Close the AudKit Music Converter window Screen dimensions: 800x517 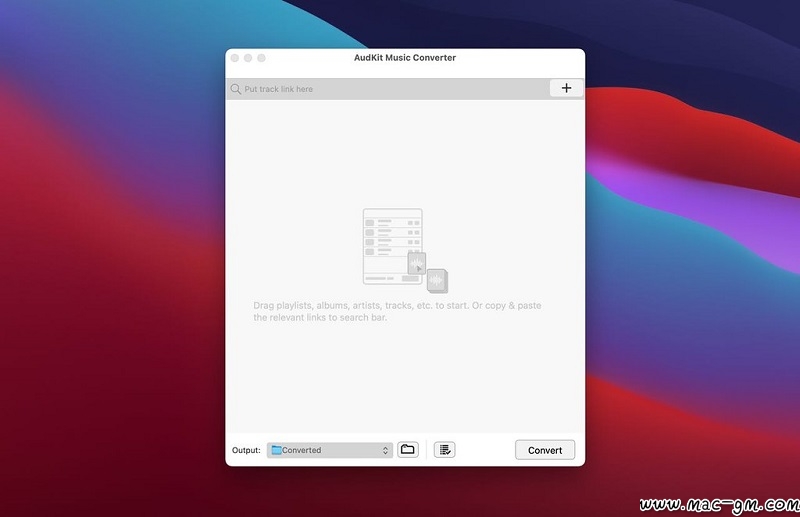tap(236, 58)
